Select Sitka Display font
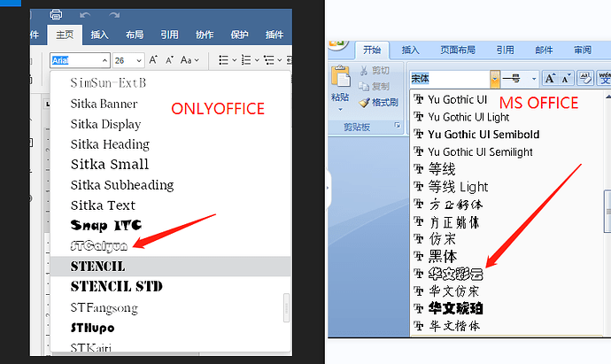 (171, 124)
